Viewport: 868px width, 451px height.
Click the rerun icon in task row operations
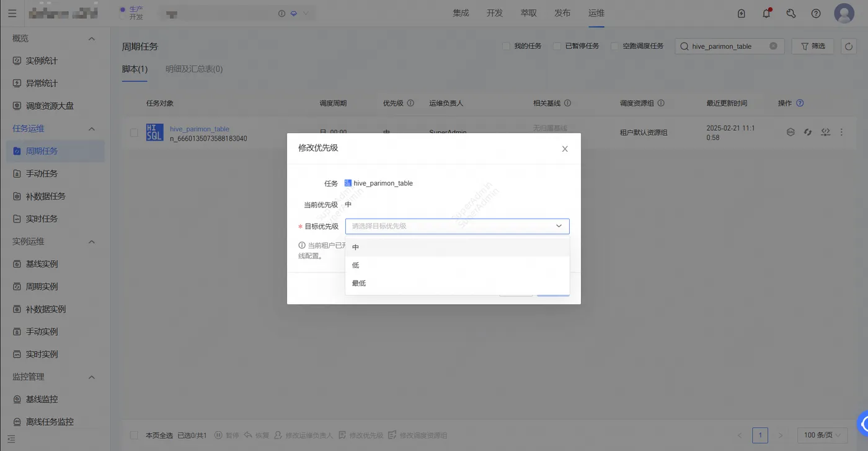tap(808, 132)
